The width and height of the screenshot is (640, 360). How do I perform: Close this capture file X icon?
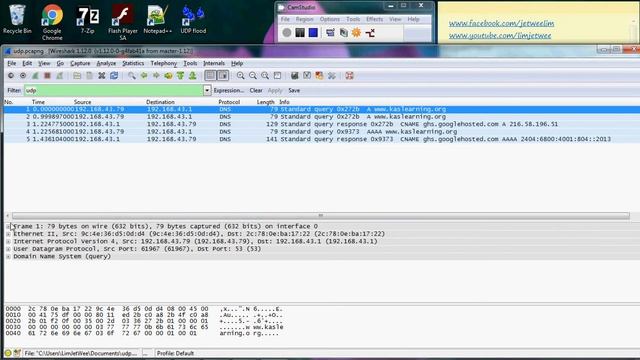pos(102,76)
